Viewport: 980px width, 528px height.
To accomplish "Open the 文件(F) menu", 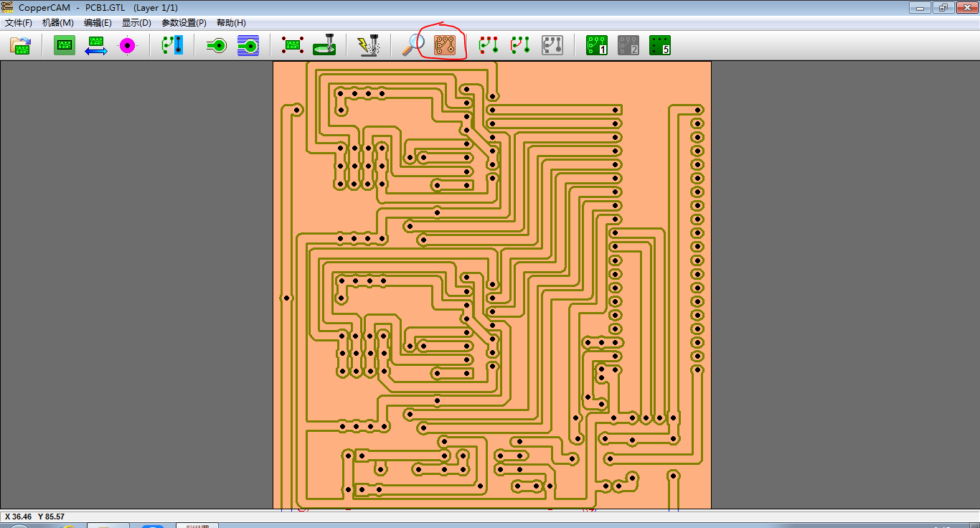I will pyautogui.click(x=19, y=23).
